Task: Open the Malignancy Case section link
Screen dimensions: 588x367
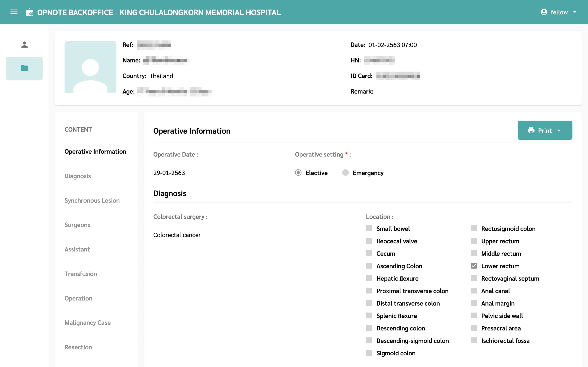Action: [x=87, y=323]
